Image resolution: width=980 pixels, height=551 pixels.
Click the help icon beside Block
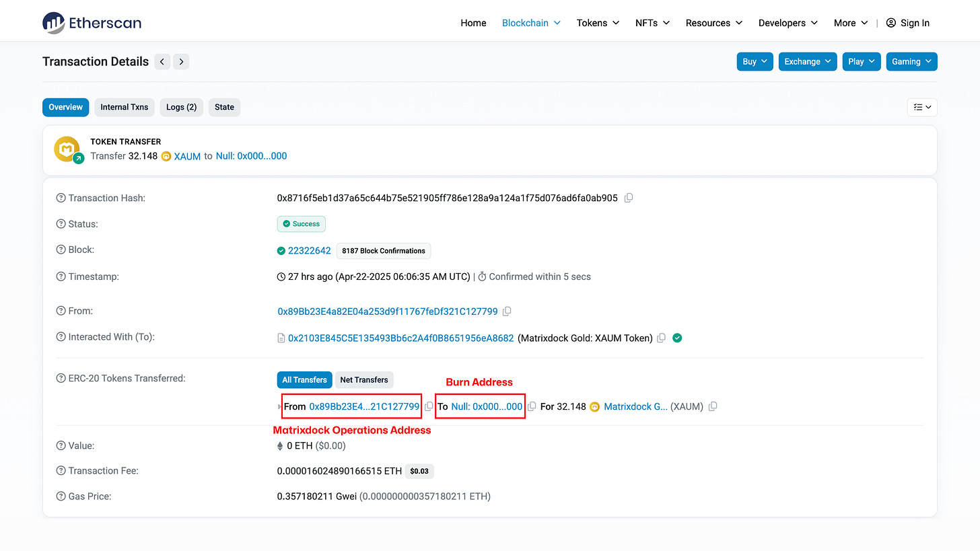pyautogui.click(x=61, y=250)
